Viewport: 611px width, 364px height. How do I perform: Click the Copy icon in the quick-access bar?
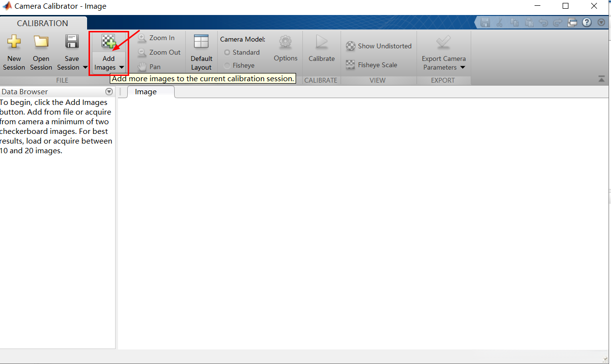515,22
